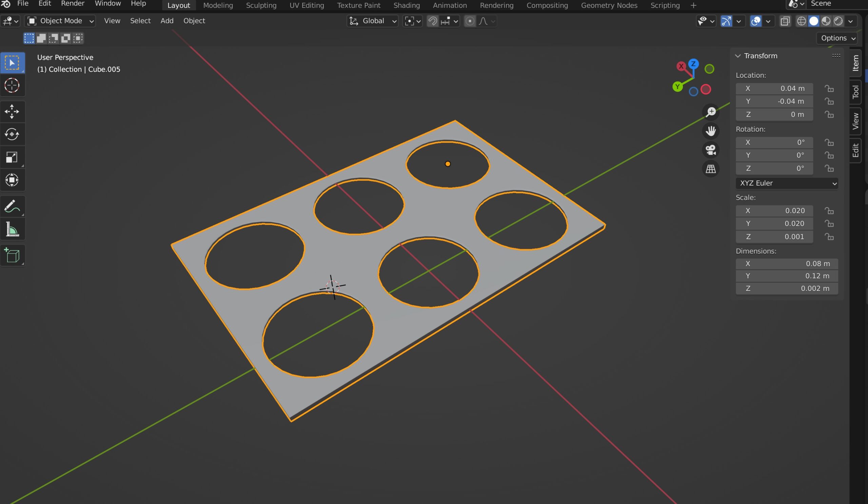The image size is (868, 504).
Task: Click the Zoom view magnifier icon
Action: point(711,112)
